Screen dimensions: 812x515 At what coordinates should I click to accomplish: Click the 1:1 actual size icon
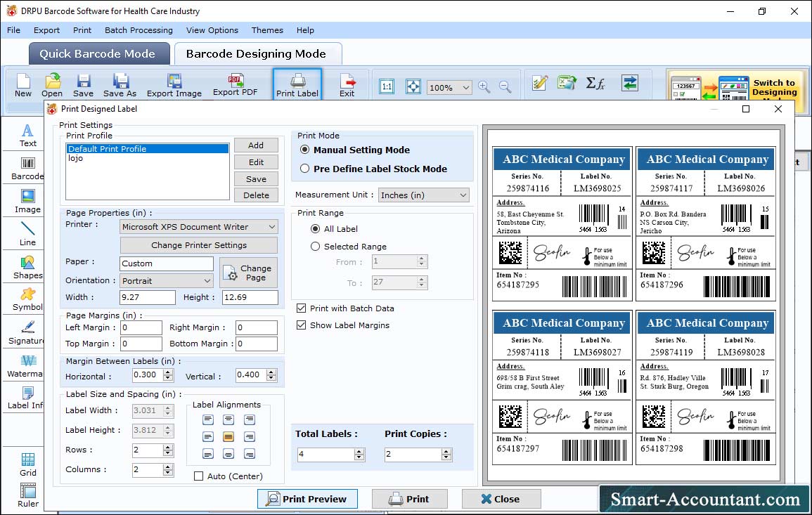pyautogui.click(x=387, y=86)
